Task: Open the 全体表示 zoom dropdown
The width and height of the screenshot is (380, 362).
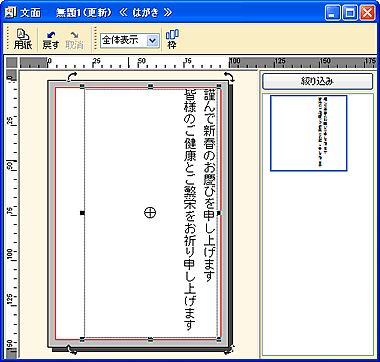Action: [x=152, y=40]
